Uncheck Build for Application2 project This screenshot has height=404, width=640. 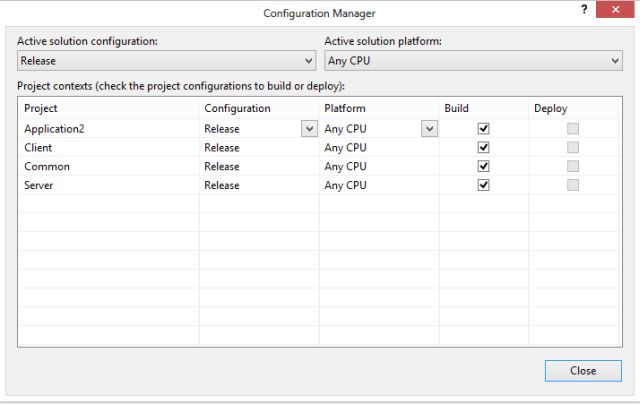pyautogui.click(x=484, y=128)
